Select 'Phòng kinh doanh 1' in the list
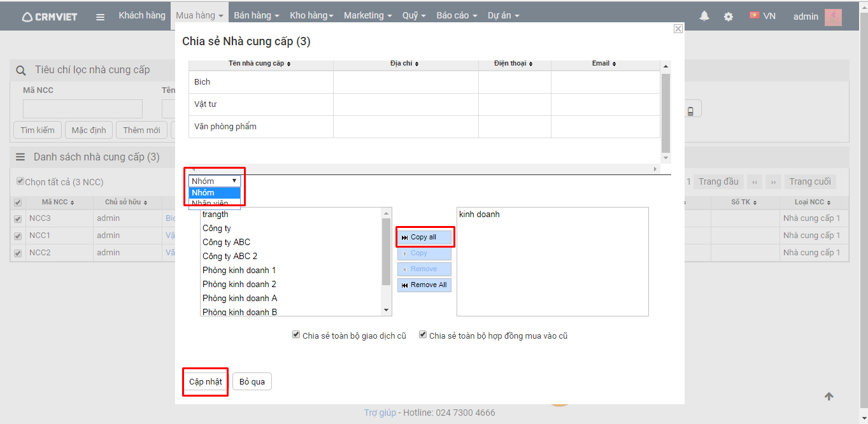The width and height of the screenshot is (868, 424). tap(239, 271)
